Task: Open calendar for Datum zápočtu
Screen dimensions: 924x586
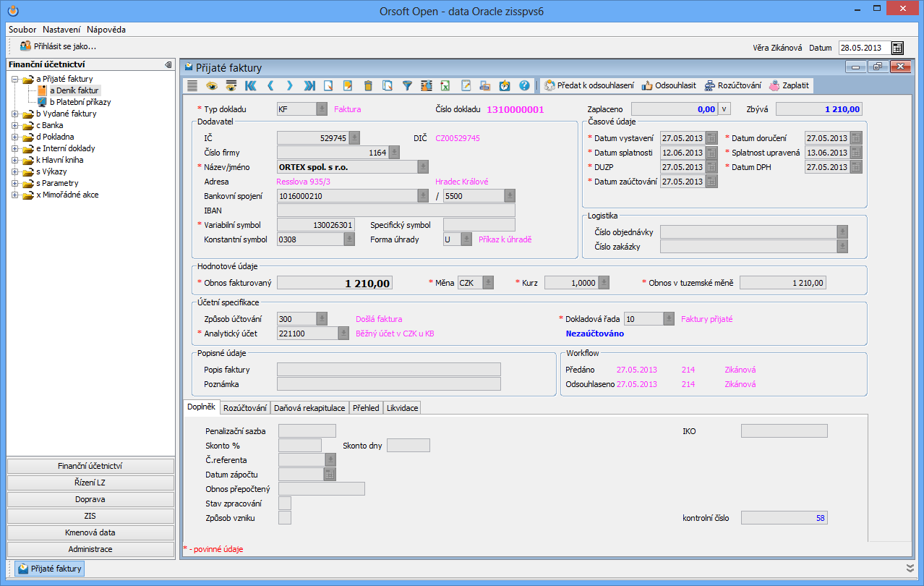Action: (x=330, y=475)
